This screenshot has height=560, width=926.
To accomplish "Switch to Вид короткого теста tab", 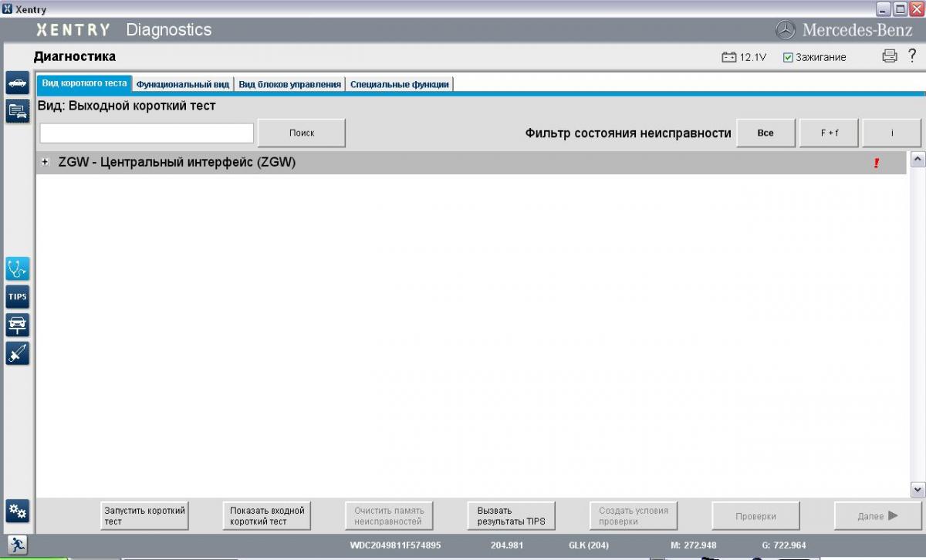I will point(84,83).
